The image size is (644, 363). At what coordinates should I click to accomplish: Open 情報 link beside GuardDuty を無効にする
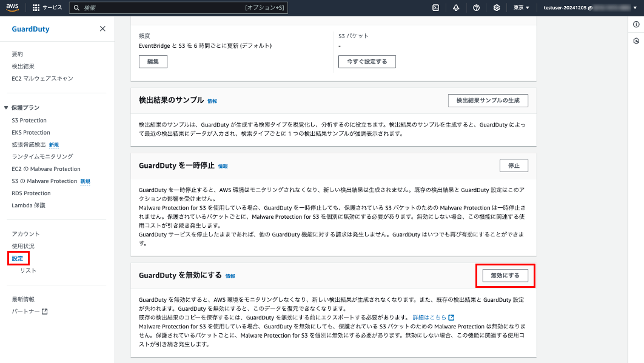coord(230,276)
